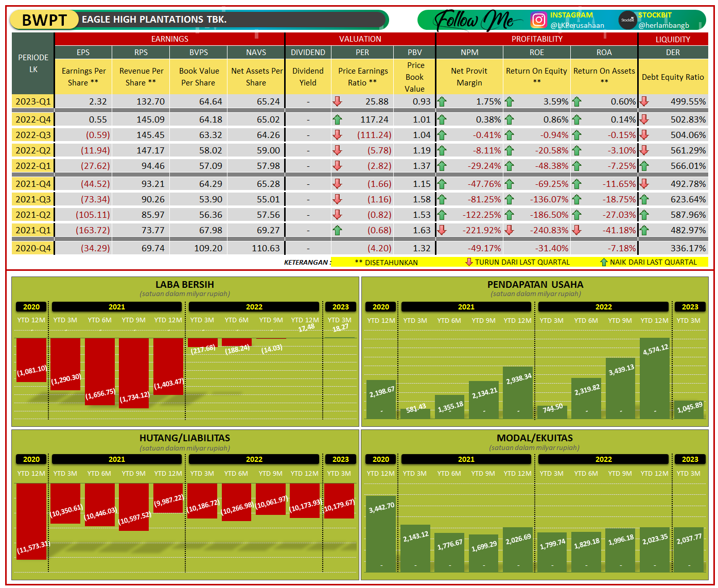
Task: Click the red down arrow beside DER 499.55%
Action: [644, 101]
